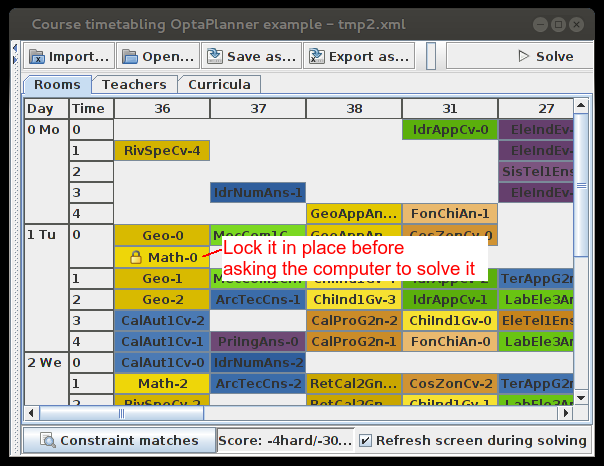Viewport: 604px width, 466px height.
Task: Open Constraint matches with magnifier button
Action: coord(119,440)
